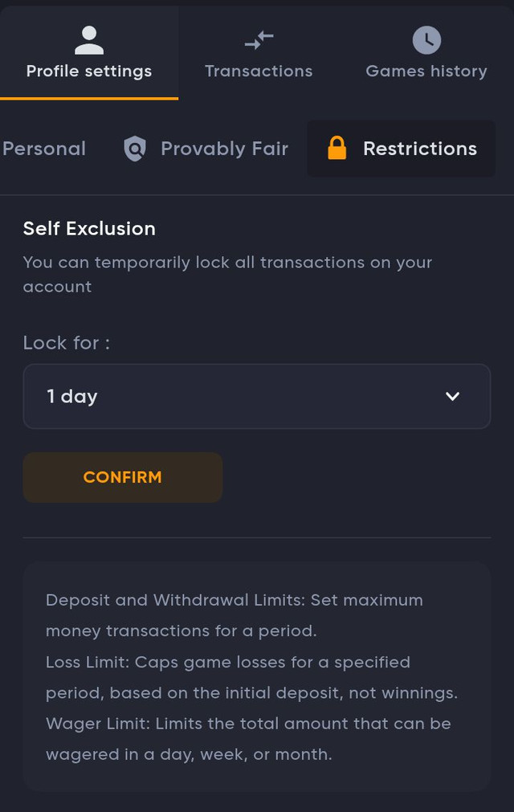
Task: Open the Profile settings tab label
Action: coord(89,71)
